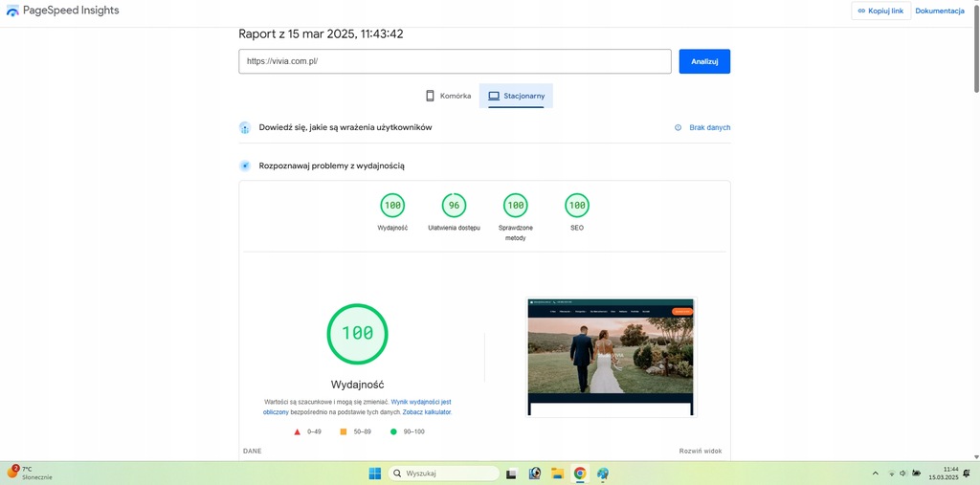The width and height of the screenshot is (980, 485).
Task: Show hidden system tray icons chevron
Action: point(875,473)
